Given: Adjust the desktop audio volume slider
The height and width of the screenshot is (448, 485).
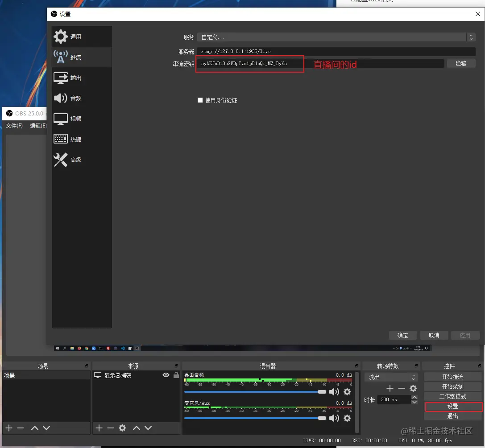Looking at the screenshot, I should point(255,392).
